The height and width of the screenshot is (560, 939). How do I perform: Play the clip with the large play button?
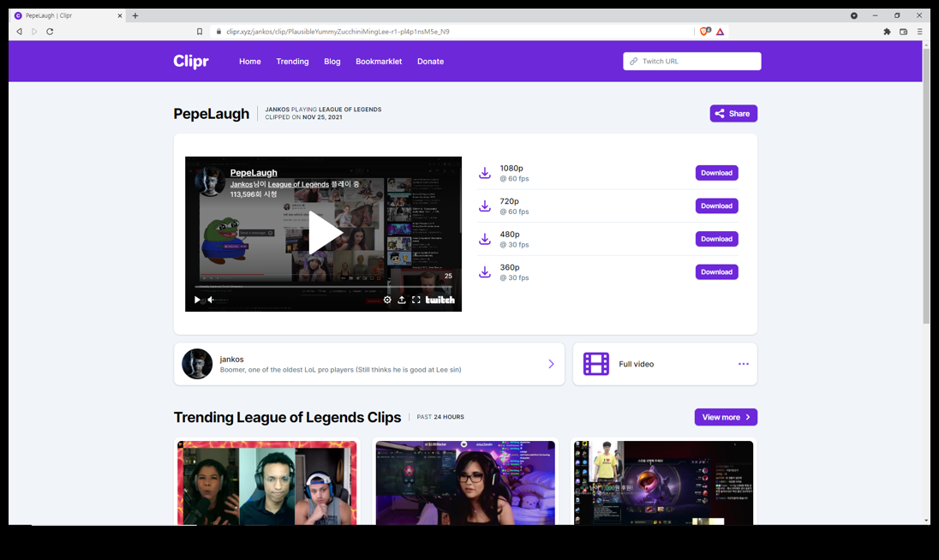pyautogui.click(x=324, y=233)
